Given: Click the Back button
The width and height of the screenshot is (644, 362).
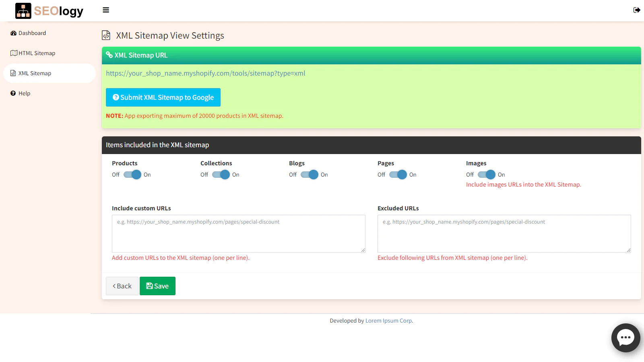Looking at the screenshot, I should click(x=122, y=286).
